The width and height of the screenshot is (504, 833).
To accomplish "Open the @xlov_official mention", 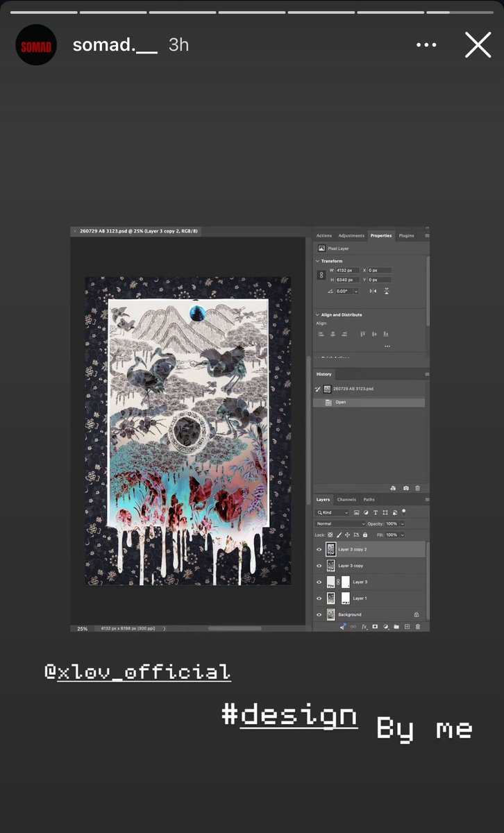I will point(137,671).
